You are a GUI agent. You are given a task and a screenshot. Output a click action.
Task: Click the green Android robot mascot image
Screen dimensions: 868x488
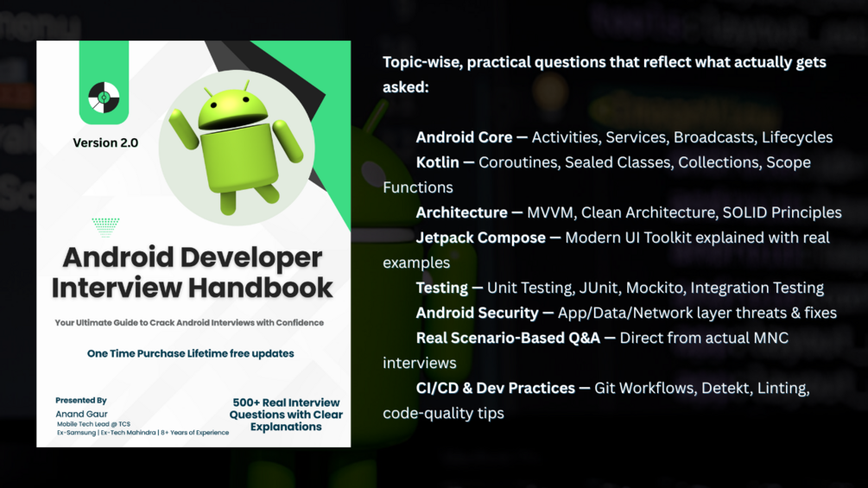[x=237, y=147]
